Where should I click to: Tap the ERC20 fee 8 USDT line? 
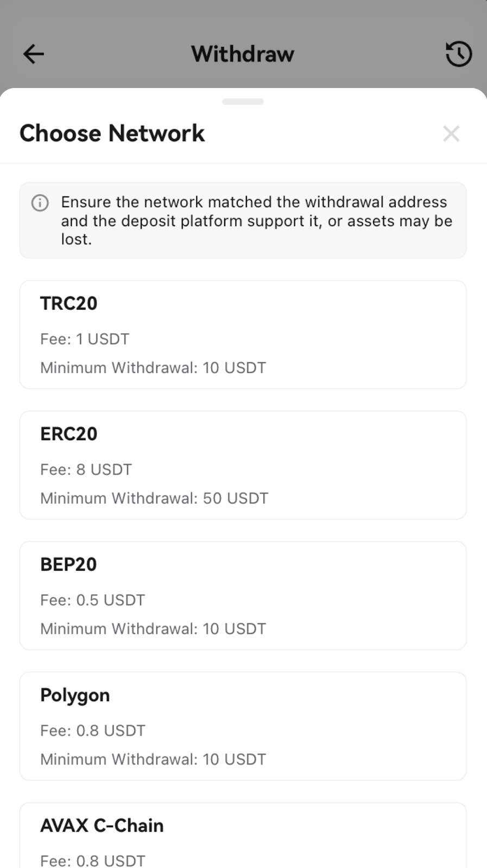click(x=86, y=469)
